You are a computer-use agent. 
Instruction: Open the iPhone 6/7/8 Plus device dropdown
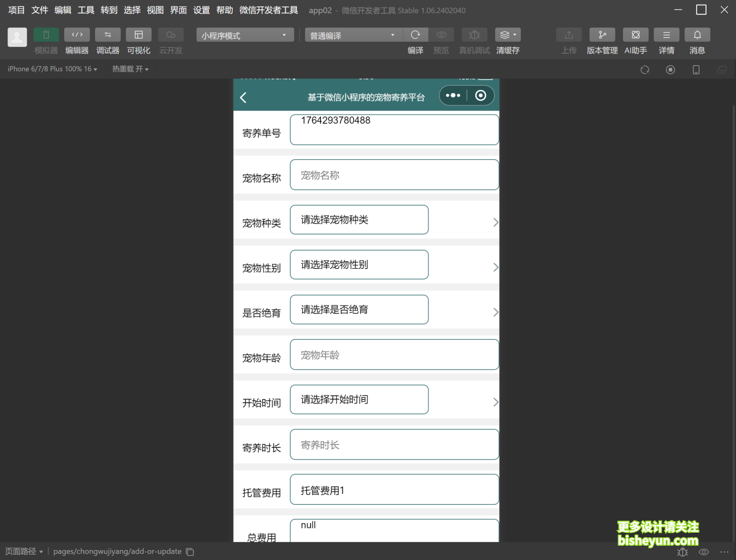tap(52, 69)
